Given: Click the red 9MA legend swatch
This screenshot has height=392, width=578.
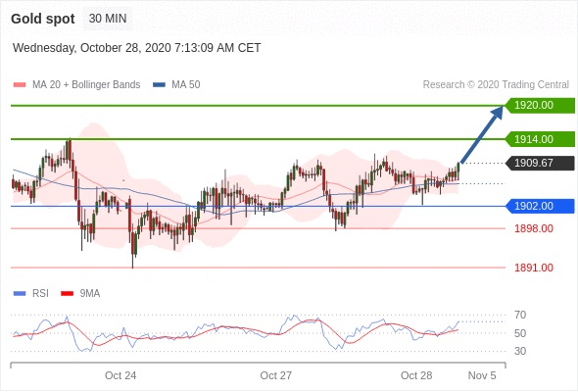Looking at the screenshot, I should (67, 294).
